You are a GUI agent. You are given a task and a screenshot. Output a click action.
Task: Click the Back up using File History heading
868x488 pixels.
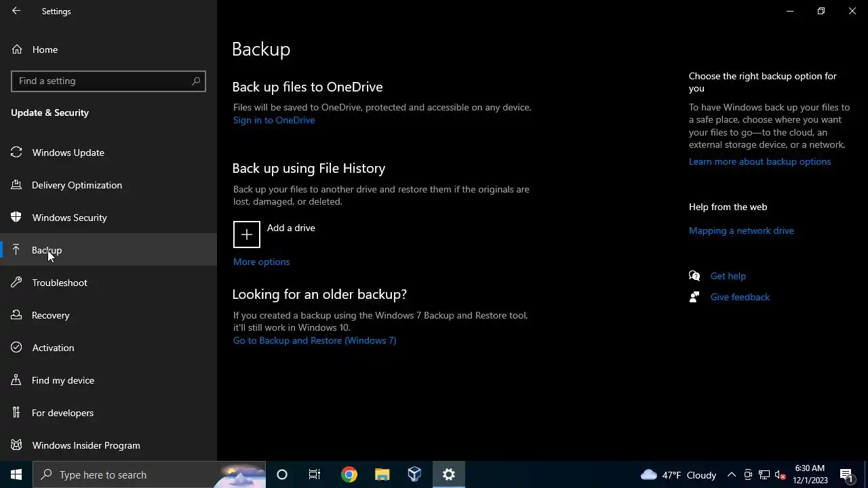click(x=309, y=168)
